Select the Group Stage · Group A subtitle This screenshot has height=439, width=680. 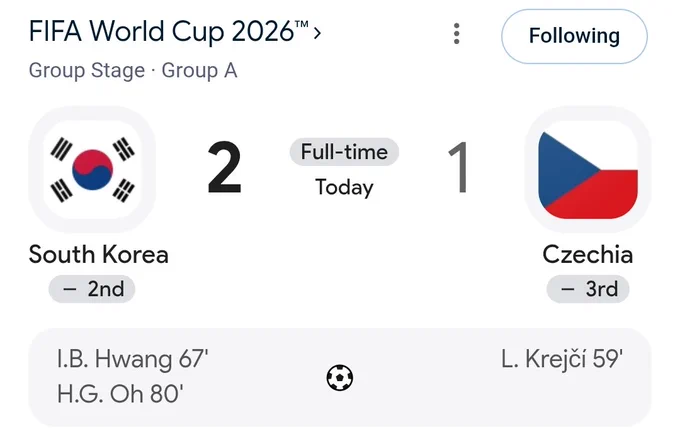[133, 70]
